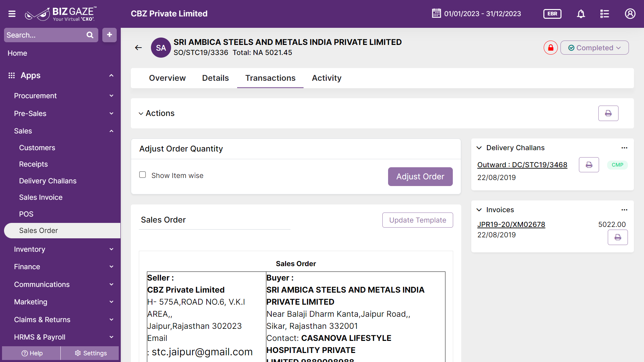The image size is (644, 362).
Task: Print from the Actions bar printer icon
Action: tap(608, 113)
